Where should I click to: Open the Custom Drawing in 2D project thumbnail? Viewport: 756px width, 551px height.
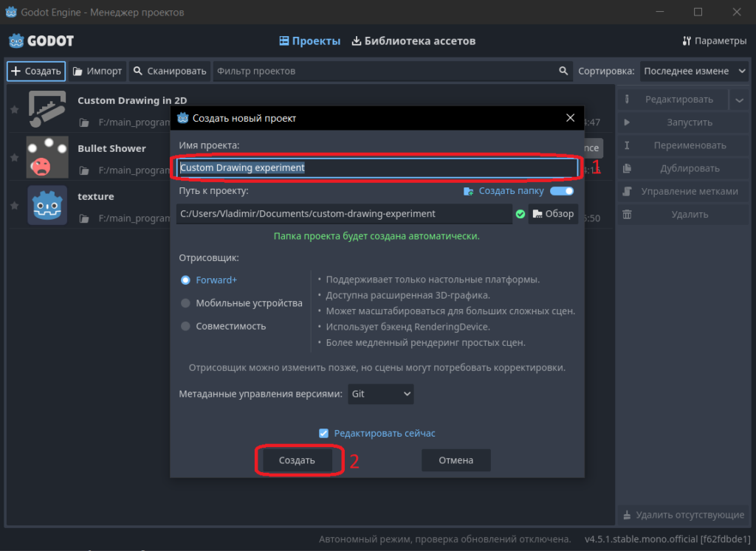point(47,109)
